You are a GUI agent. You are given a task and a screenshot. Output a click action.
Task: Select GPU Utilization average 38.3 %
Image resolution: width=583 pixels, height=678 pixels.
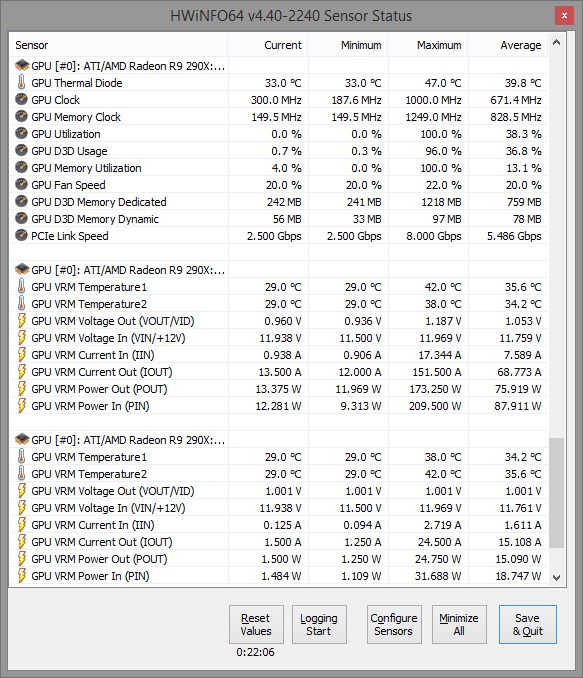[524, 134]
